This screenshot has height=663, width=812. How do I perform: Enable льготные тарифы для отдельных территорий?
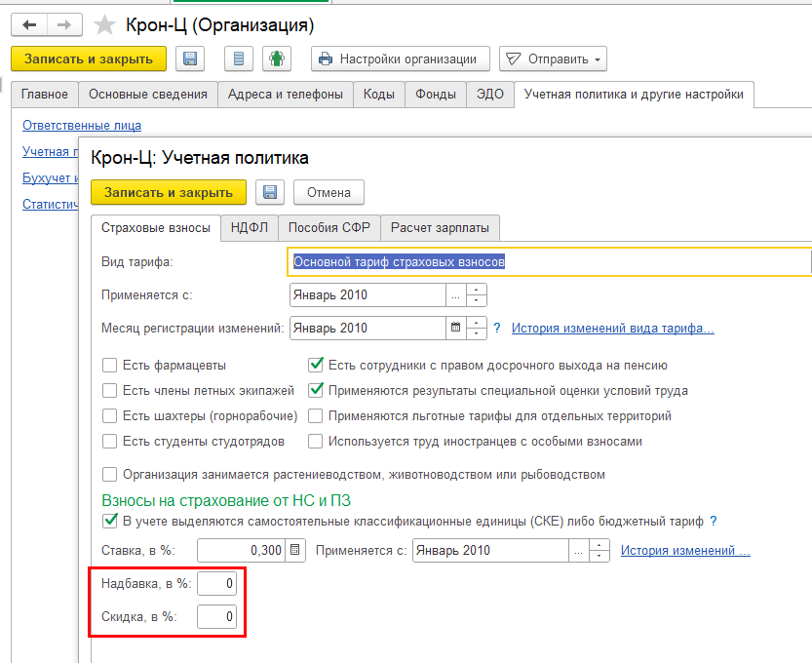click(316, 416)
